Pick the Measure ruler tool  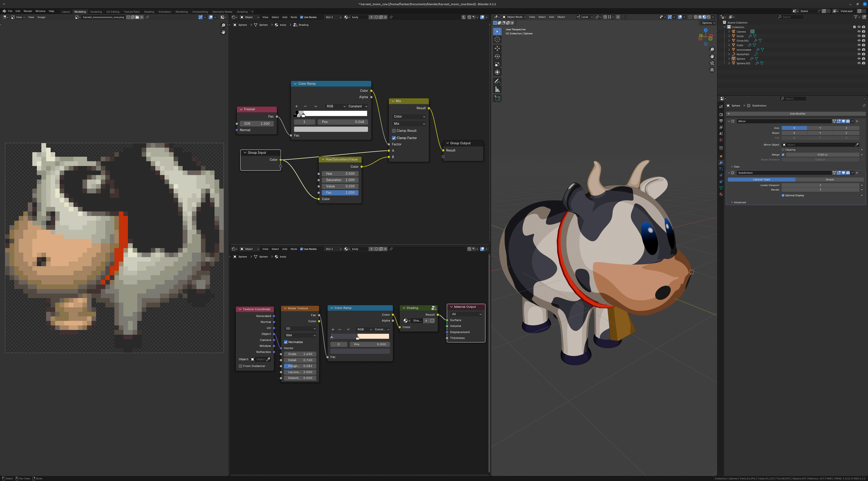(497, 89)
